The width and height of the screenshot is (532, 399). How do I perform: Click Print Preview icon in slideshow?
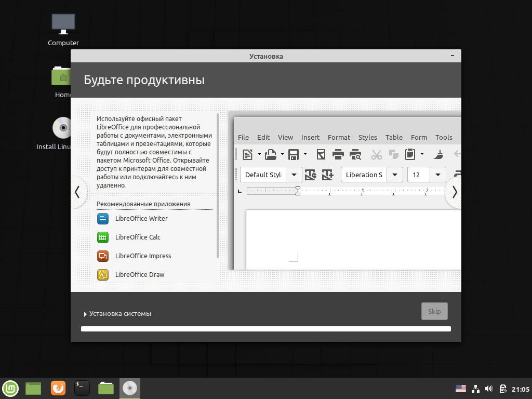pyautogui.click(x=355, y=154)
